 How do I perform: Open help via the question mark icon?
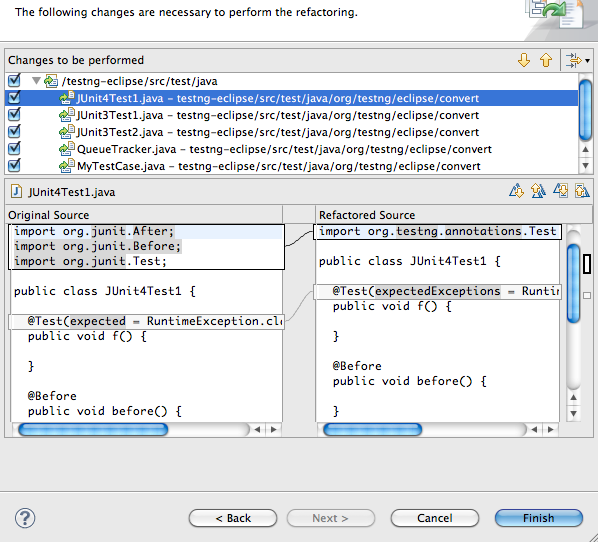25,518
